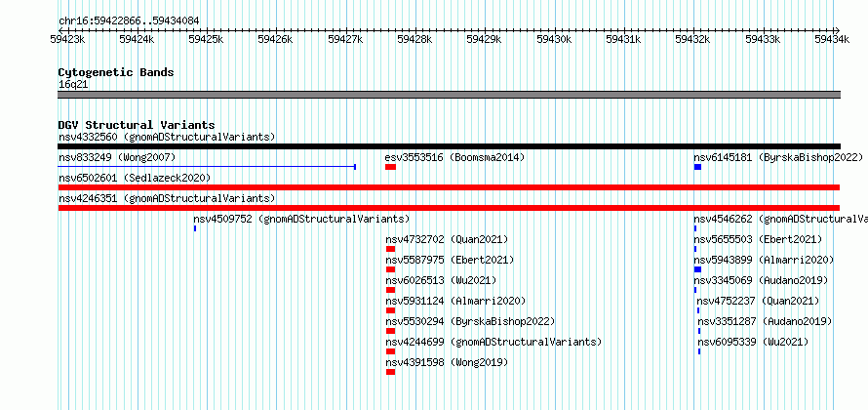The image size is (868, 410).
Task: Open nsv4752237 (Quan2021) label
Action: coord(758,301)
